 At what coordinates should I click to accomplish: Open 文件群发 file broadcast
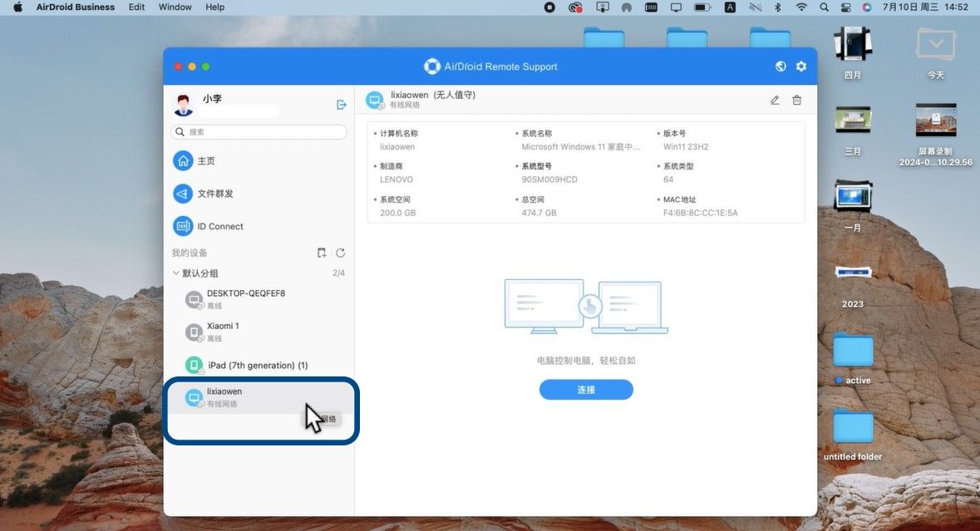[x=259, y=194]
